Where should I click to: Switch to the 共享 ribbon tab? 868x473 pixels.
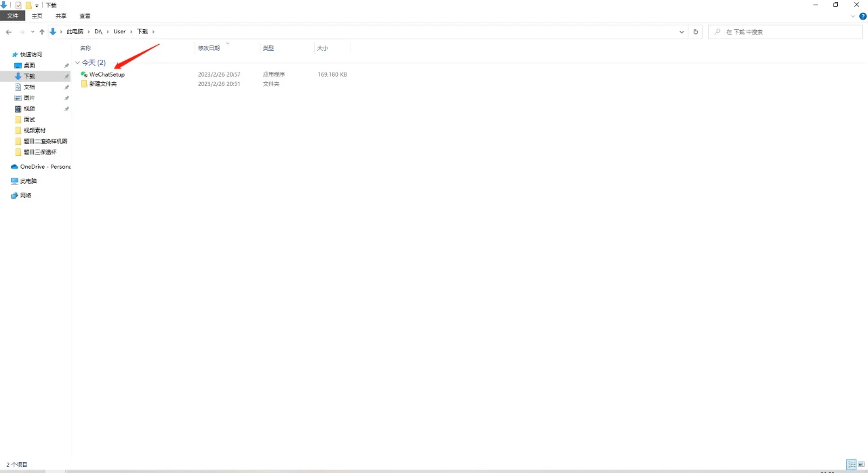point(61,16)
